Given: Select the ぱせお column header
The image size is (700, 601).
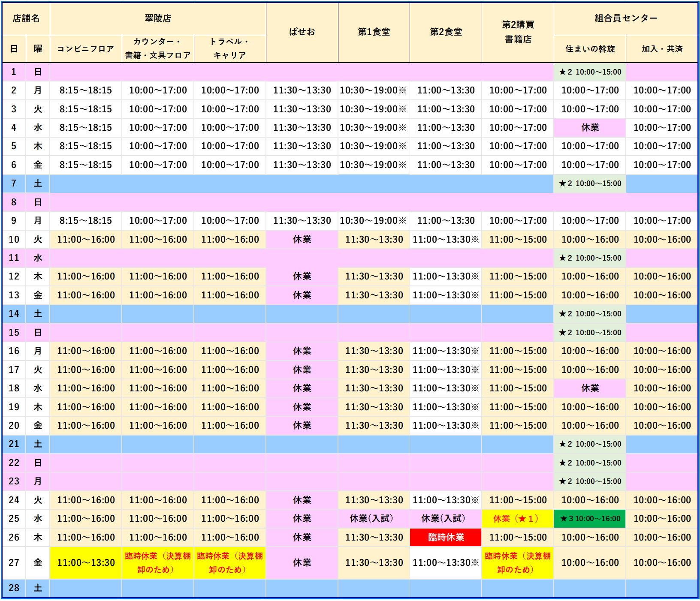Looking at the screenshot, I should pyautogui.click(x=302, y=32).
